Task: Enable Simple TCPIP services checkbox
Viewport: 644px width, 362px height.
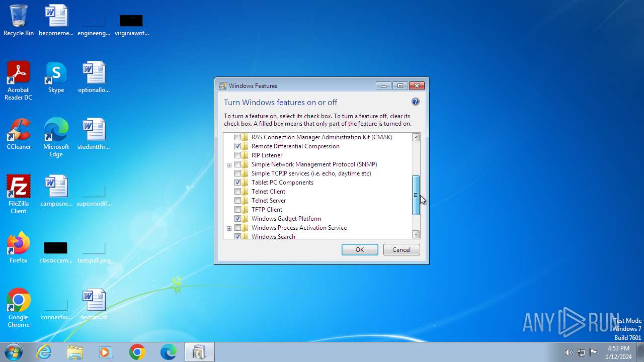Action: click(238, 173)
